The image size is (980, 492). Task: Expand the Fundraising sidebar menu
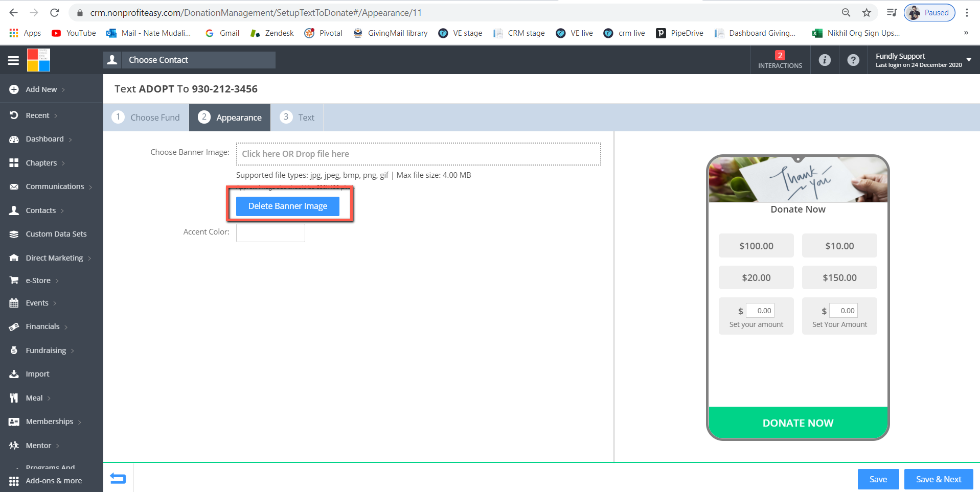click(x=45, y=350)
